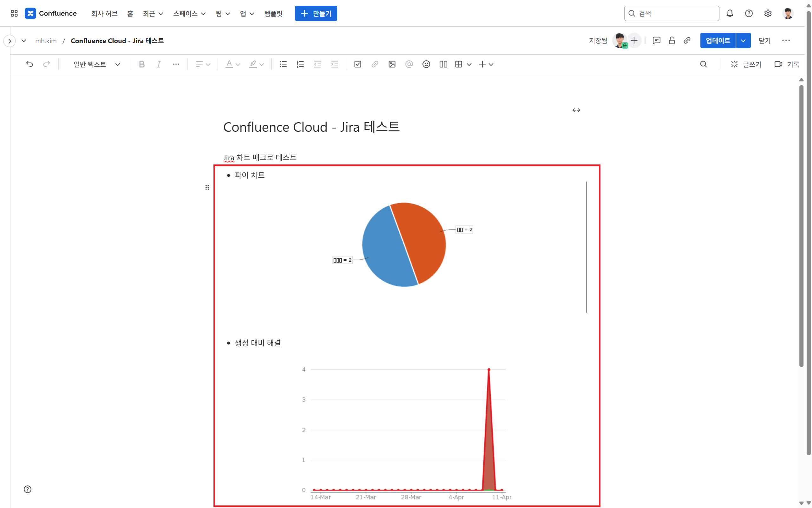812x508 pixels.
Task: Expand breadcrumb chevron next to mh.kim
Action: tap(24, 41)
